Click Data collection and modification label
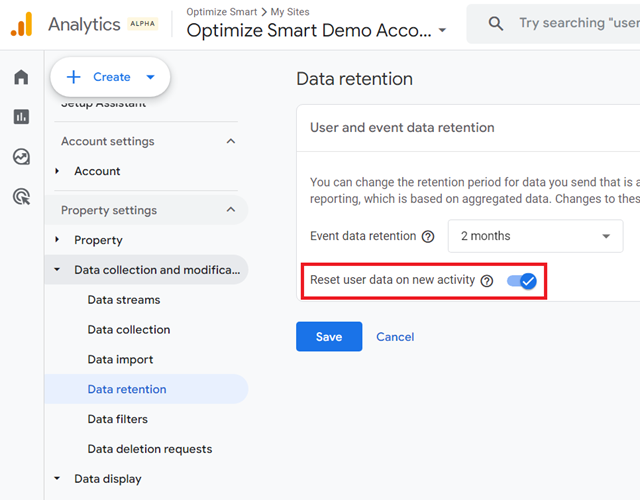 [157, 270]
